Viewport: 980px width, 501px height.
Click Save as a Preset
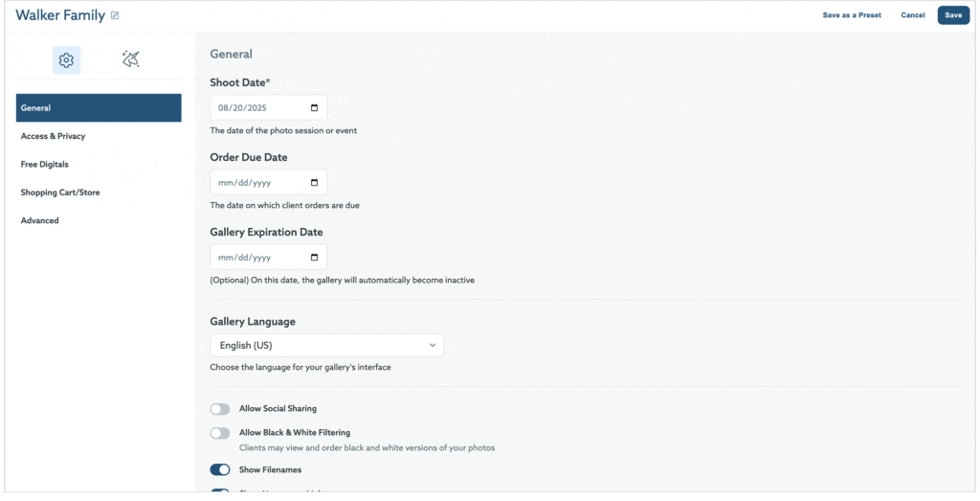852,15
